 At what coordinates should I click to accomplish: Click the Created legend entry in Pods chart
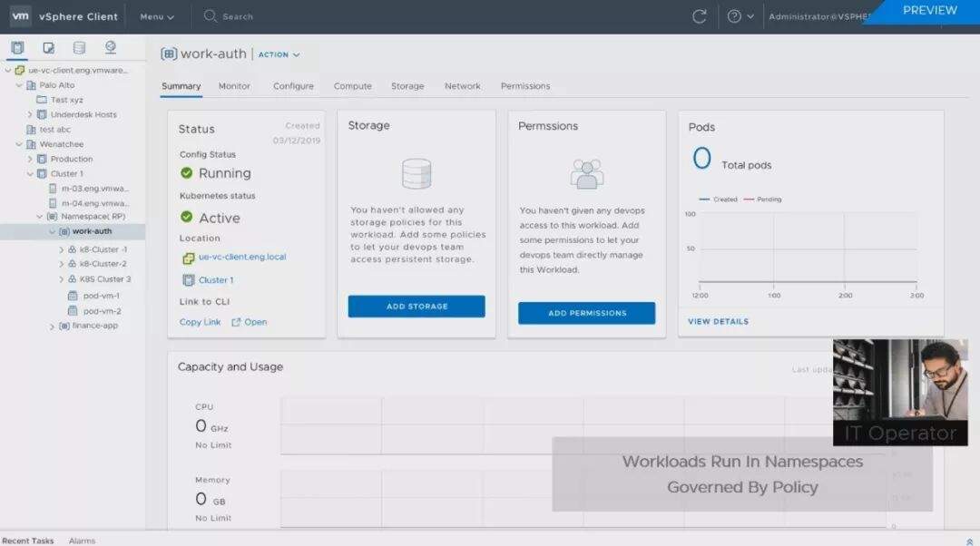(718, 200)
